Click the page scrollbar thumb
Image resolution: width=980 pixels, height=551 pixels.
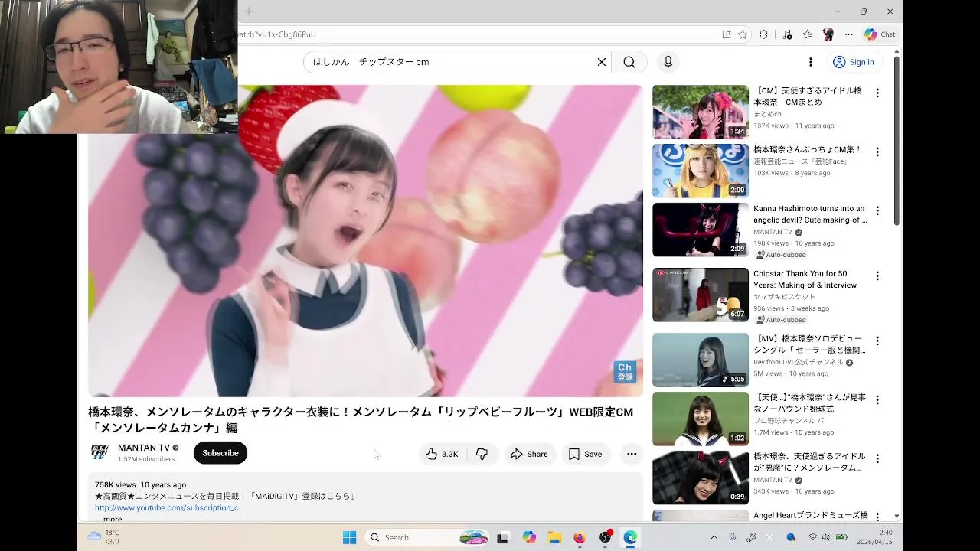click(x=897, y=142)
